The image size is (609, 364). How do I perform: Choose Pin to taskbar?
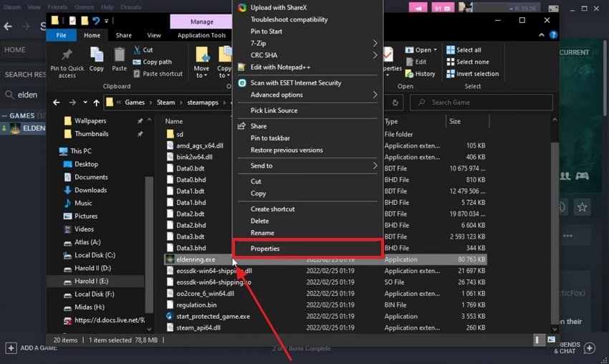point(307,138)
